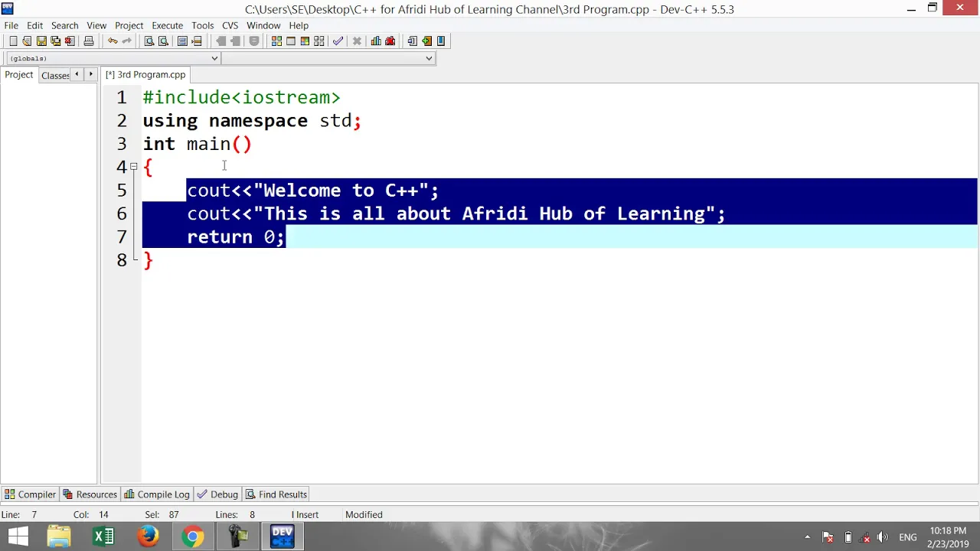This screenshot has width=980, height=551.
Task: Click the Goto function toolbar icon
Action: (x=182, y=41)
